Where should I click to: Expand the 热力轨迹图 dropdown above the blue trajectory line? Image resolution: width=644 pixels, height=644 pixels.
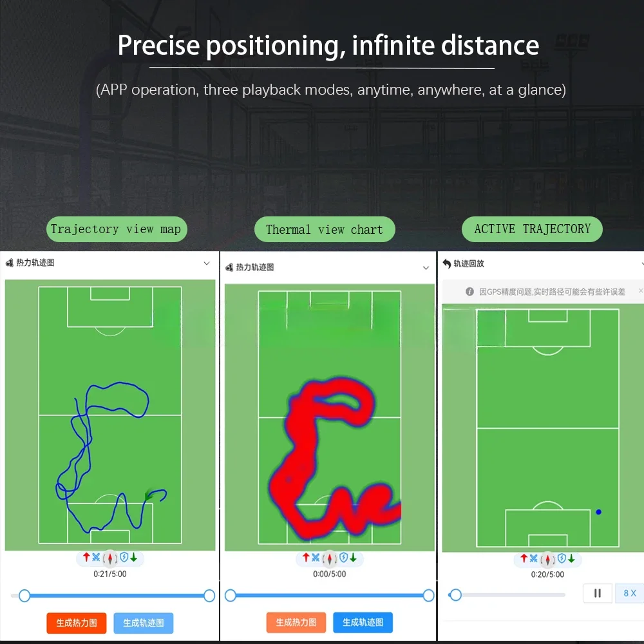coord(207,263)
